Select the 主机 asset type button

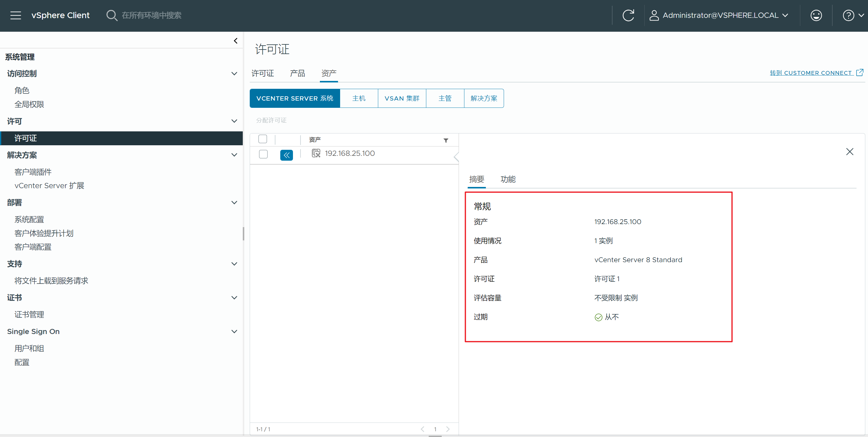click(359, 98)
